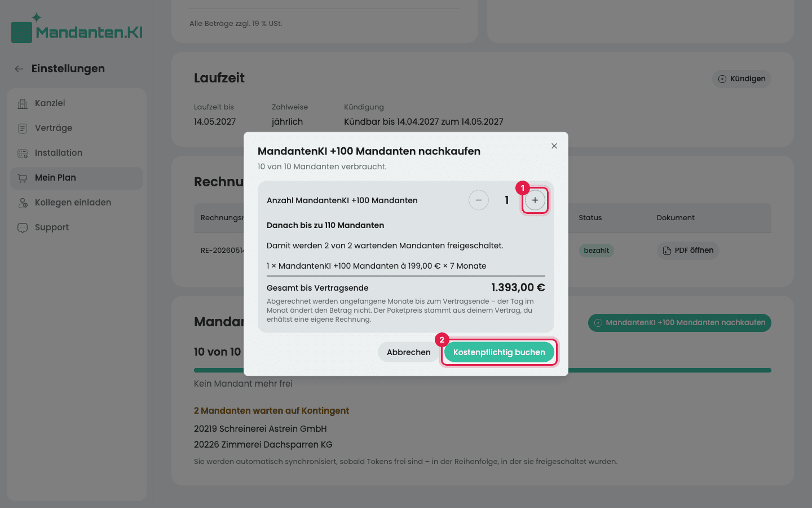Click the Status column header
Image resolution: width=812 pixels, height=508 pixels.
pos(590,218)
